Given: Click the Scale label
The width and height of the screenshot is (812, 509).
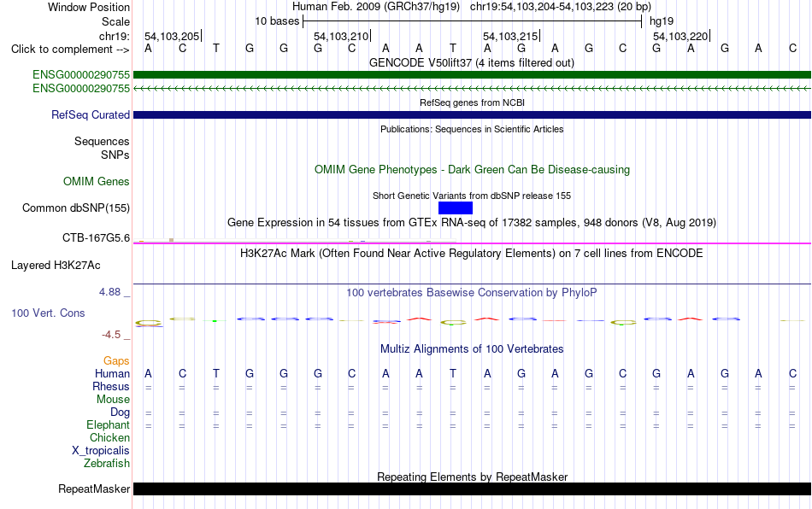Looking at the screenshot, I should pyautogui.click(x=115, y=21).
